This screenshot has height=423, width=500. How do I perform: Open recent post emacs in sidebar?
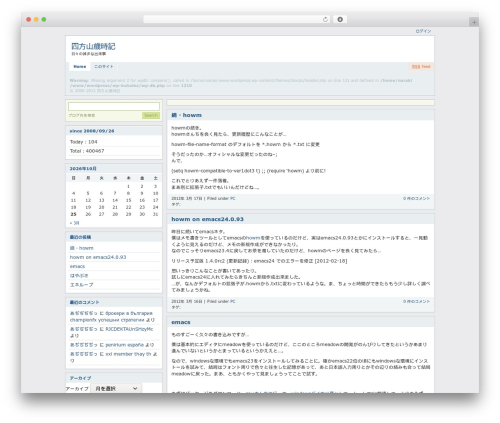click(x=77, y=266)
